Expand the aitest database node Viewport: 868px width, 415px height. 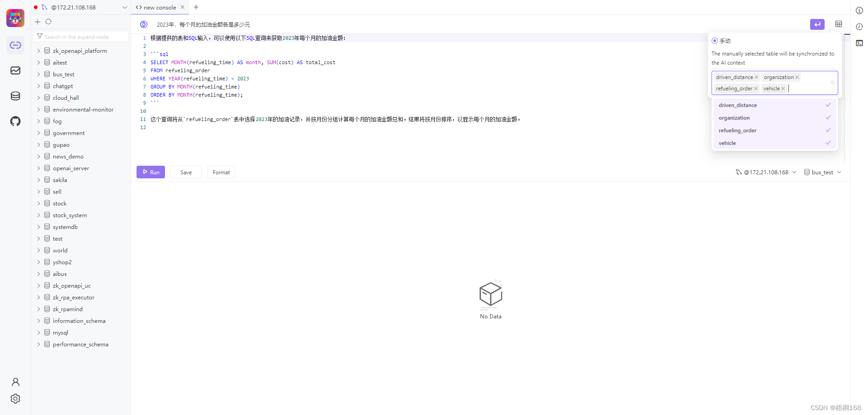click(38, 62)
